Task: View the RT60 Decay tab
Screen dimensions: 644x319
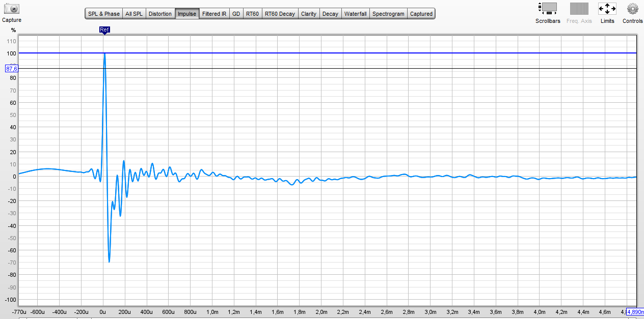Action: click(x=280, y=14)
